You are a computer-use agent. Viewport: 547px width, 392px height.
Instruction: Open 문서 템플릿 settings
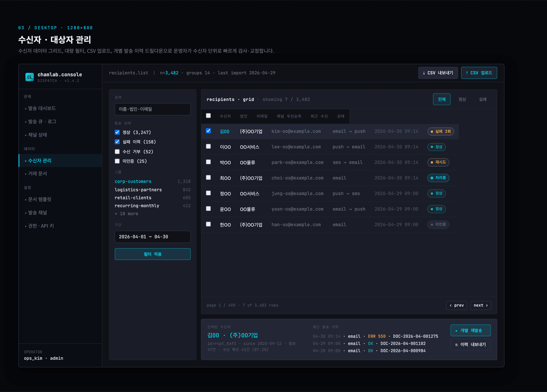[60, 199]
